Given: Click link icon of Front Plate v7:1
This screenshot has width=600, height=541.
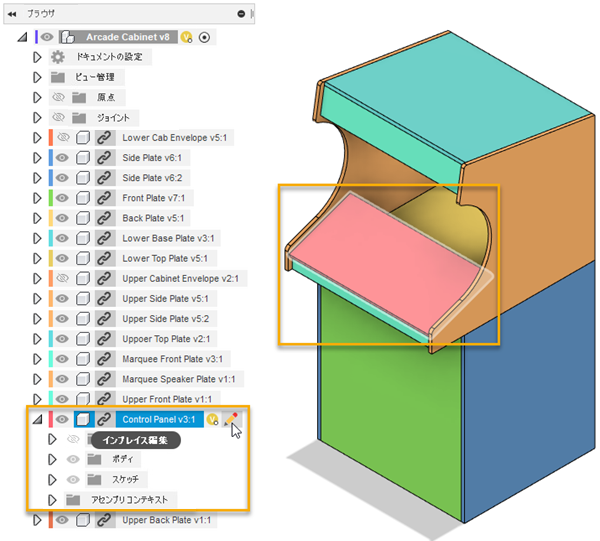Looking at the screenshot, I should 104,198.
